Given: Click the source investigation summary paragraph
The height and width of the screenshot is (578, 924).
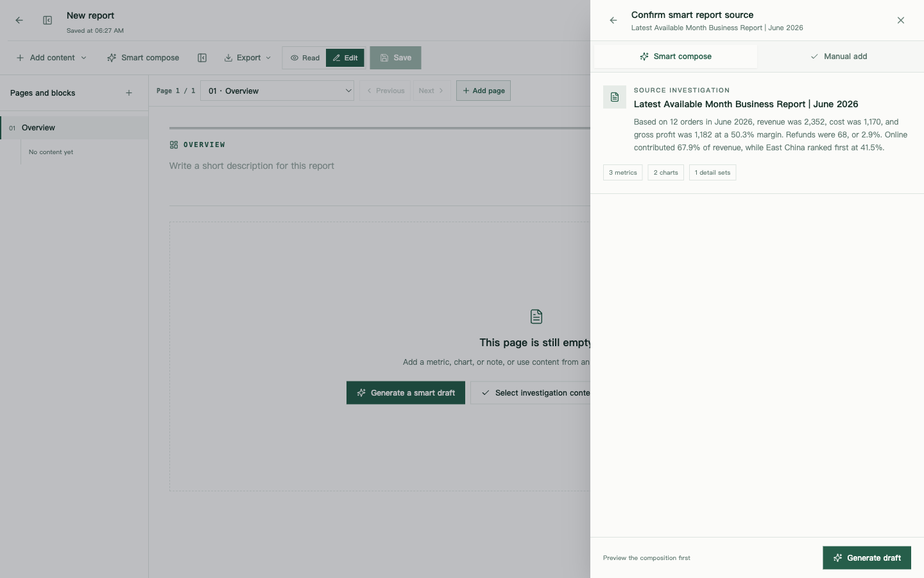Looking at the screenshot, I should [771, 135].
